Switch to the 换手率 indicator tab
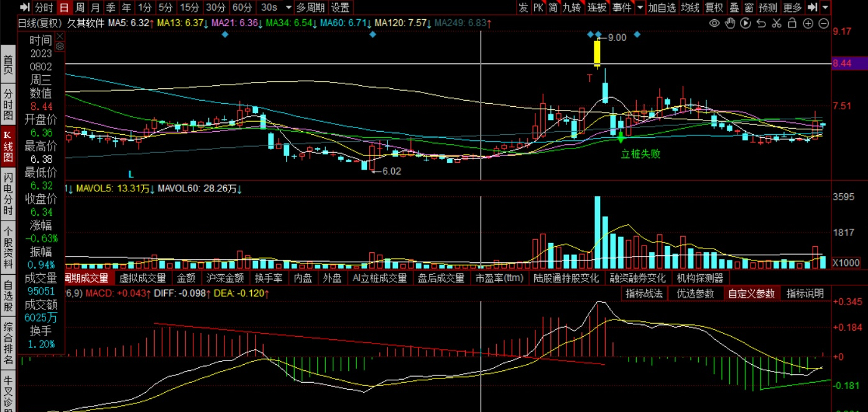The height and width of the screenshot is (412, 868). tap(269, 278)
